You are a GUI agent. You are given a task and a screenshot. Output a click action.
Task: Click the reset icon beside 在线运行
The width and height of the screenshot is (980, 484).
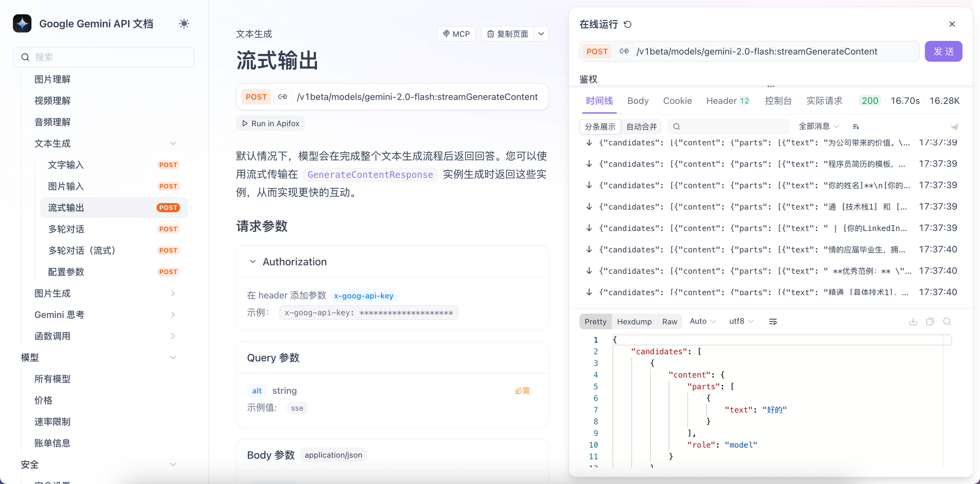[x=628, y=24]
